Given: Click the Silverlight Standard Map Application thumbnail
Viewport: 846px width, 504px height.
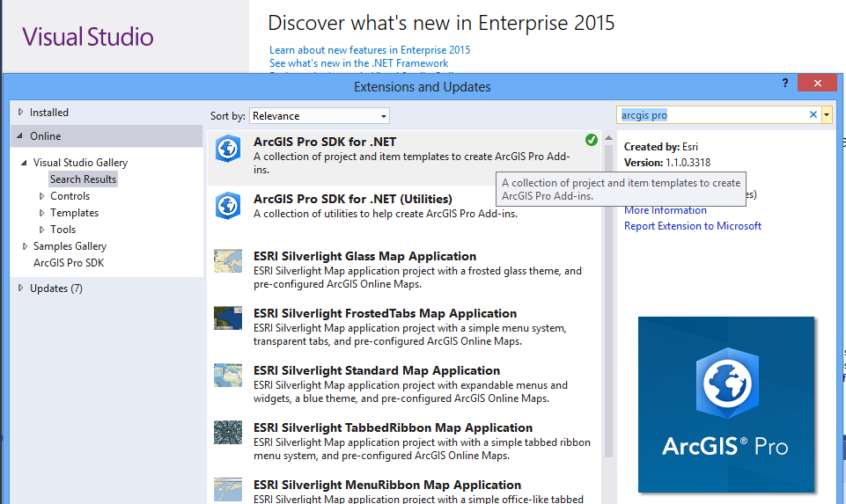Looking at the screenshot, I should tap(228, 375).
